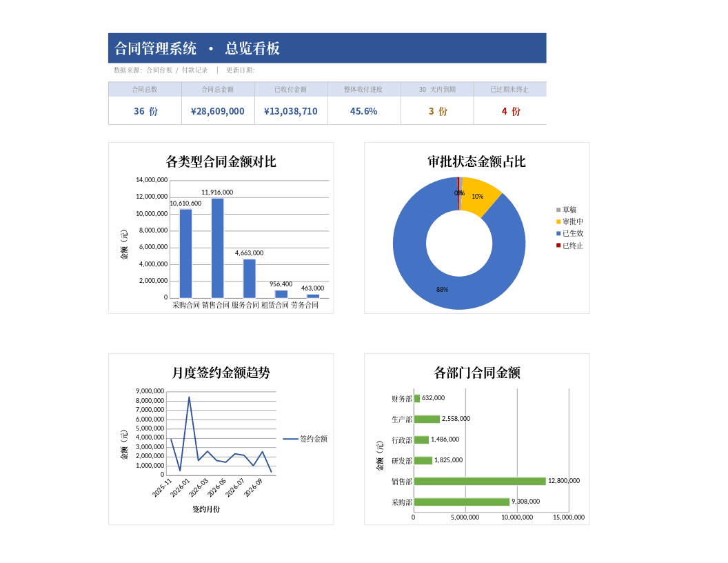
Task: Click the 合同管理系统 总览看板 title banner
Action: pos(327,48)
